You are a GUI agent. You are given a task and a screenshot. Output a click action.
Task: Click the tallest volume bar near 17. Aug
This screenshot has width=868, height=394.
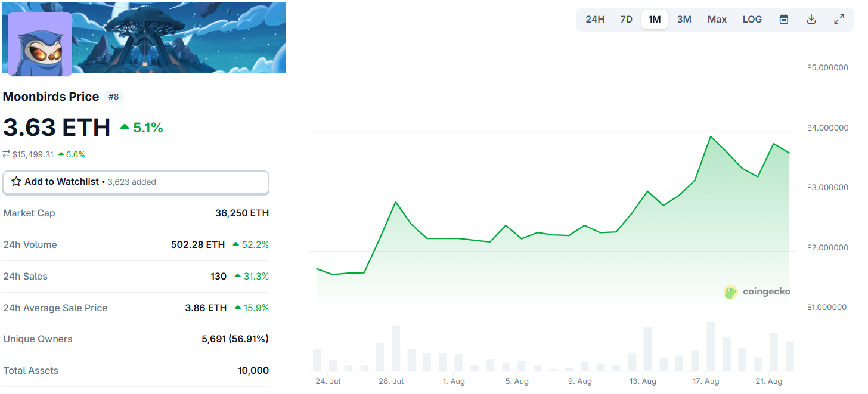pyautogui.click(x=710, y=346)
